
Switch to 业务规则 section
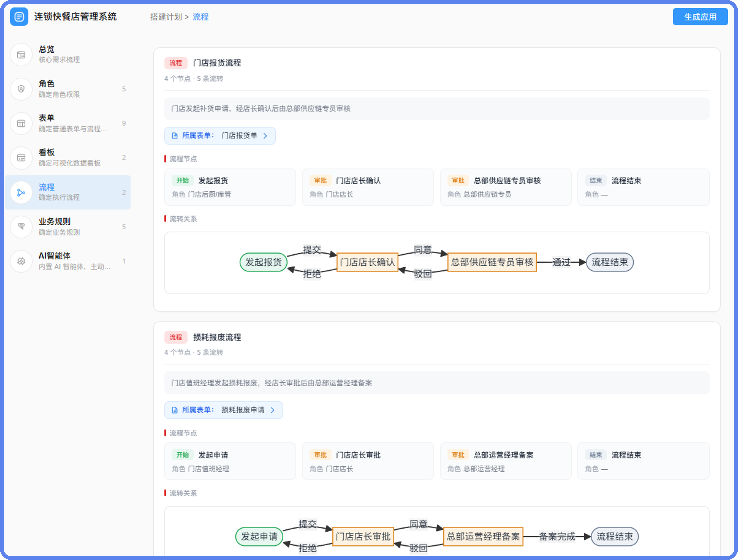pyautogui.click(x=68, y=227)
